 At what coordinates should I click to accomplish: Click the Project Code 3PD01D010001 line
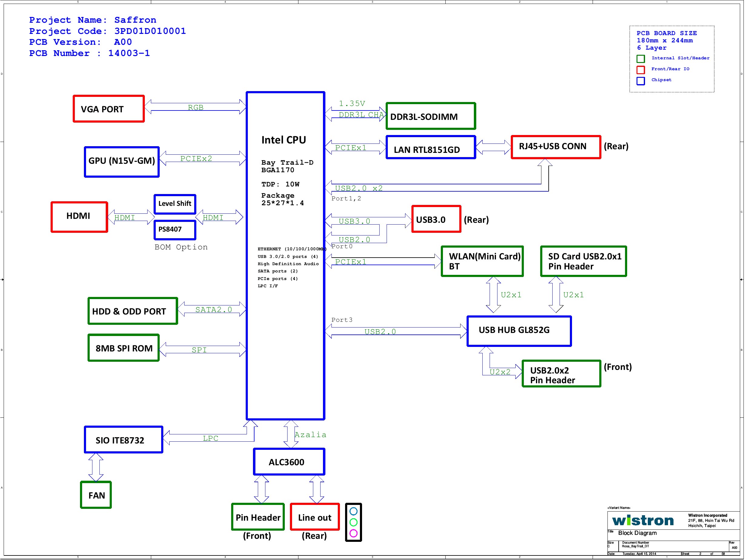coord(108,31)
